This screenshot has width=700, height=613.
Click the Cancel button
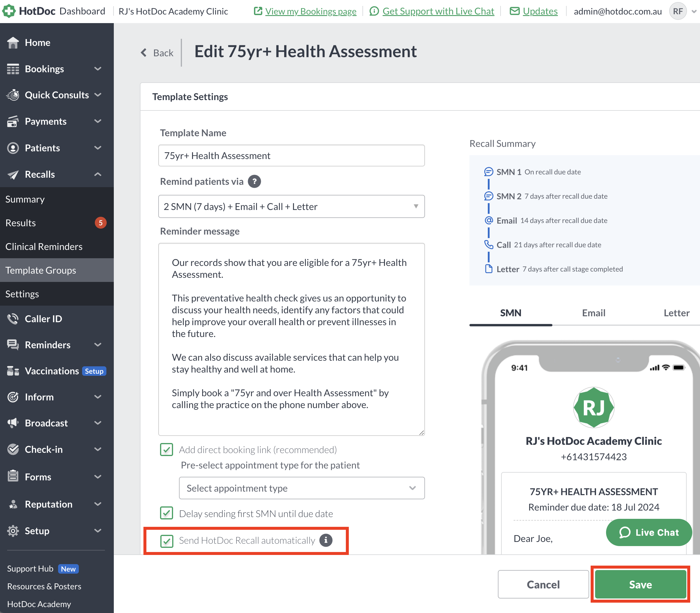(543, 584)
